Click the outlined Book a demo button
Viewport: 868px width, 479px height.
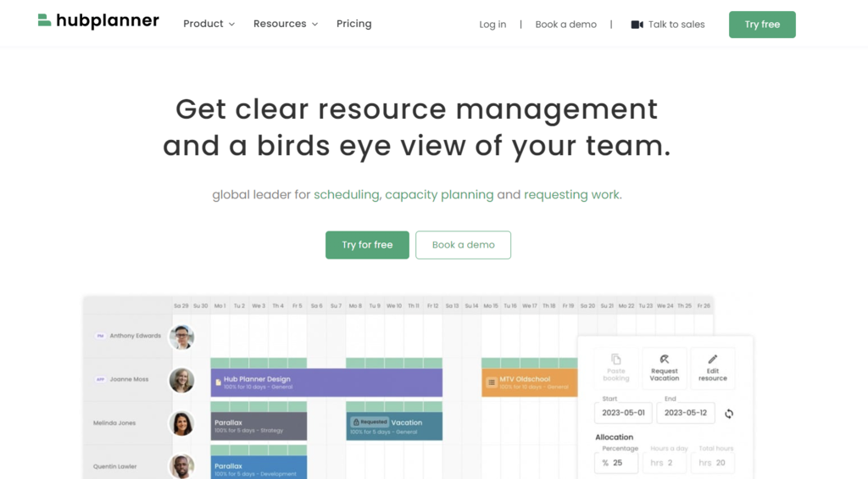coord(464,245)
